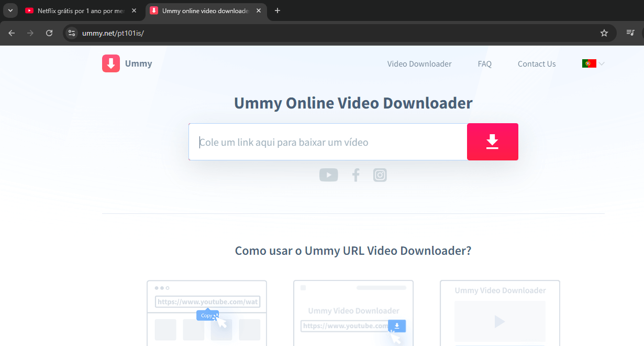Go forward to the next page
This screenshot has height=346, width=644.
click(30, 33)
